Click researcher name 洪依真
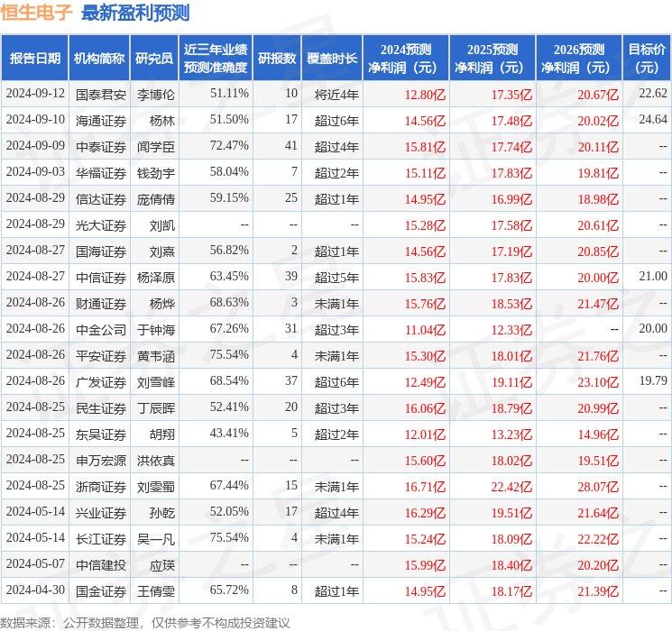This screenshot has height=631, width=672. pos(156,460)
